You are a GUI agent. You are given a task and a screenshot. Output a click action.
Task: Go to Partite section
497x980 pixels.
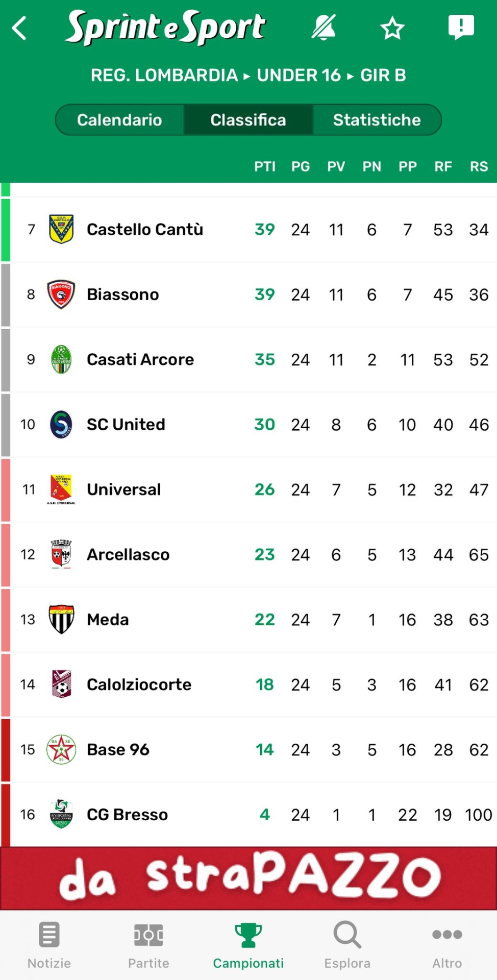pyautogui.click(x=148, y=945)
